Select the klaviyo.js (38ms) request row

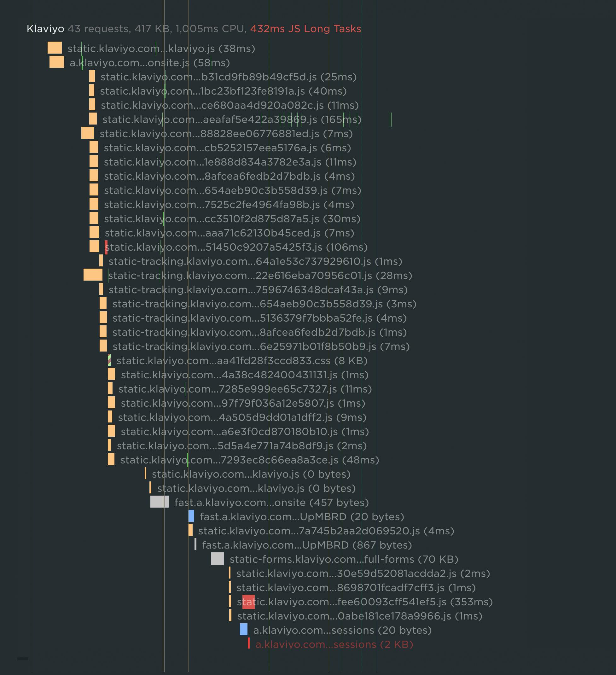(161, 49)
